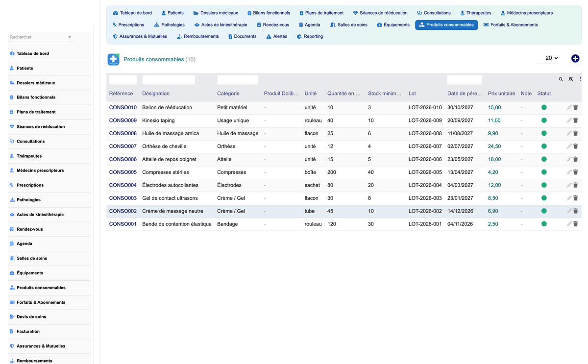This screenshot has height=364, width=588.
Task: Edit the Crème de massage neutre row
Action: pos(569,211)
